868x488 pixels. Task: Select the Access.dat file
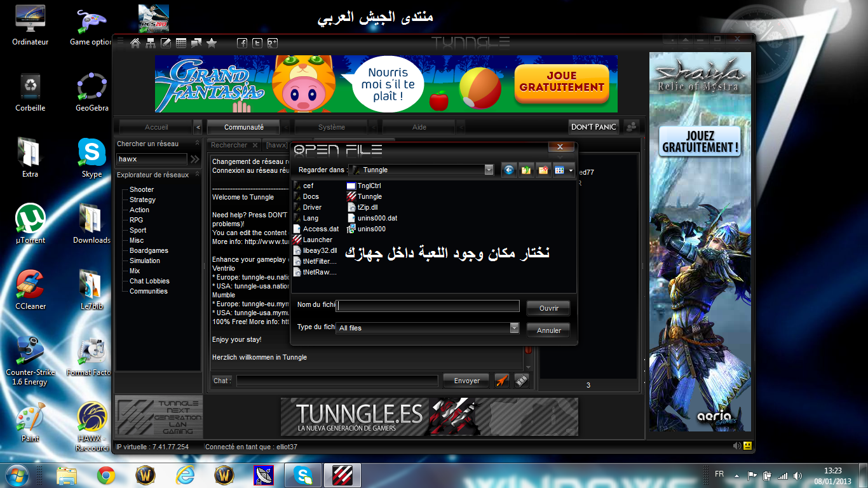316,229
